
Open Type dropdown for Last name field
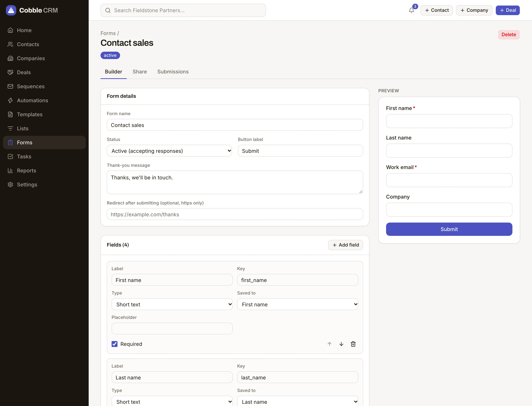(172, 401)
